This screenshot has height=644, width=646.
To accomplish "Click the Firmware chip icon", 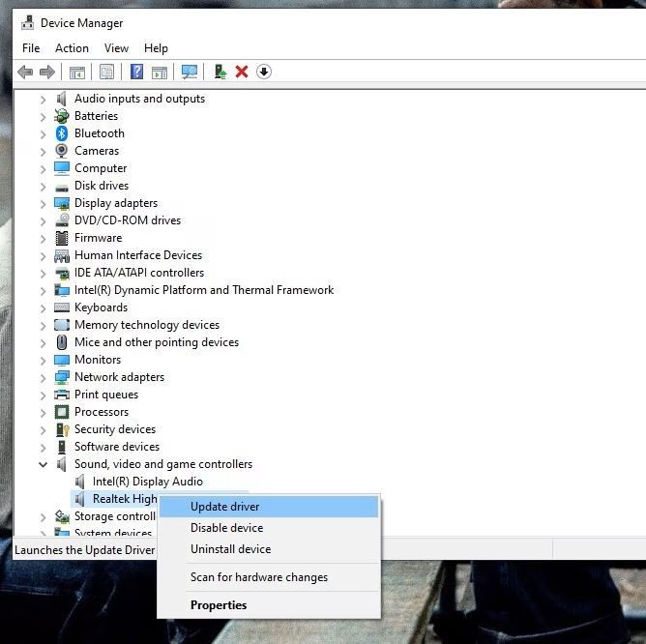I will click(x=62, y=238).
